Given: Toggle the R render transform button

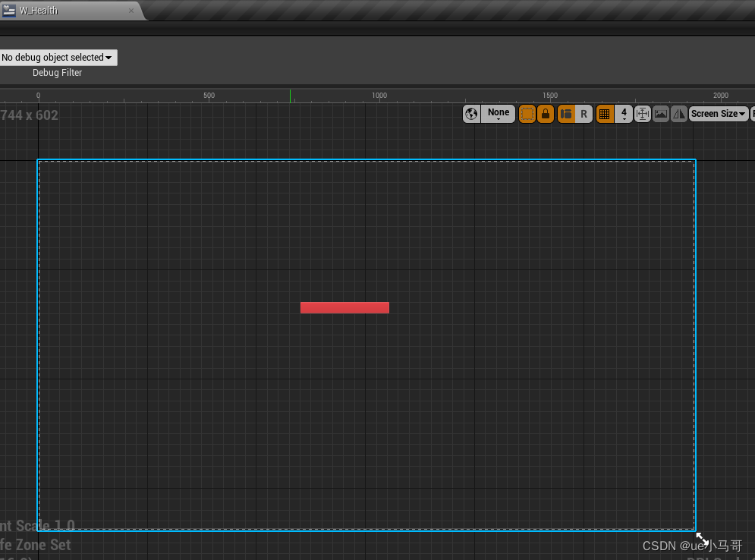Looking at the screenshot, I should pos(584,114).
